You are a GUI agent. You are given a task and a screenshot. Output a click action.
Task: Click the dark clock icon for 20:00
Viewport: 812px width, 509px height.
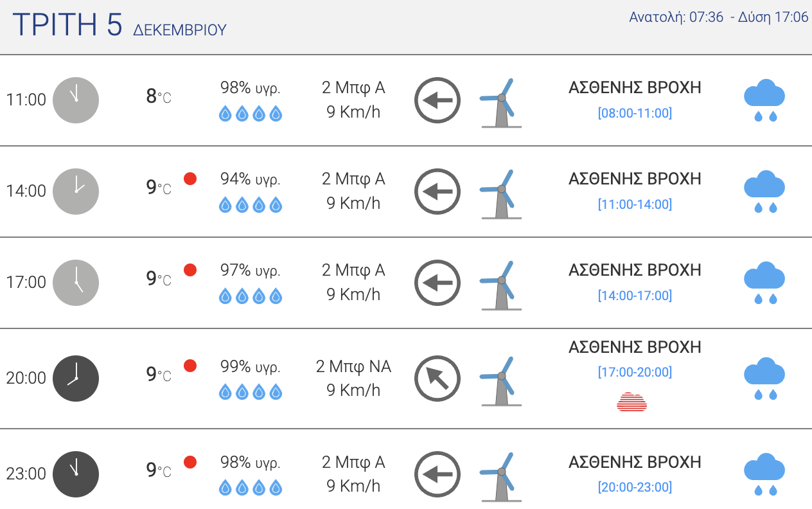[76, 379]
